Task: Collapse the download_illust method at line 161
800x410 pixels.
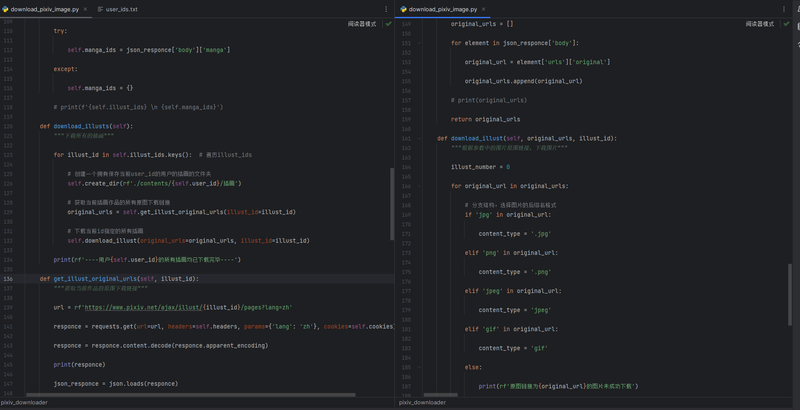Action: coord(419,138)
